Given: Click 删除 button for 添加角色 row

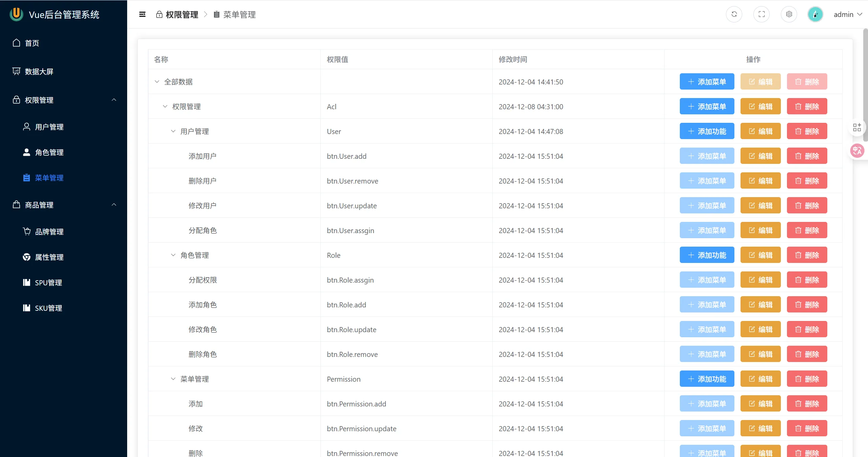Looking at the screenshot, I should tap(807, 305).
